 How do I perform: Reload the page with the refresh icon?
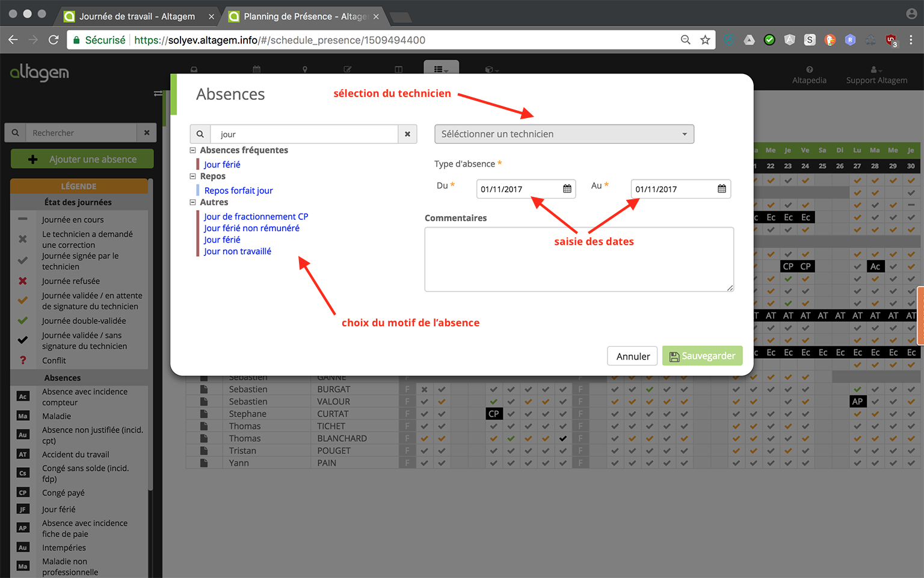(54, 40)
